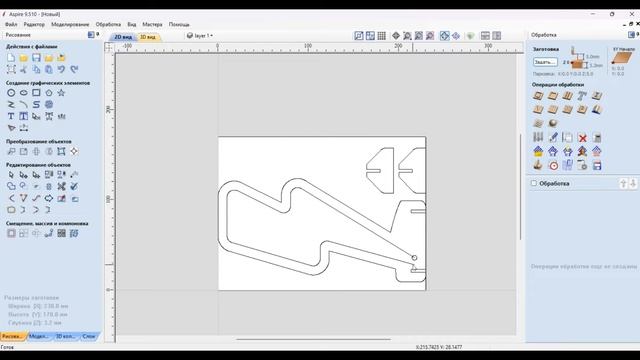
Task: Choose the node editing tool
Action: pos(24,175)
